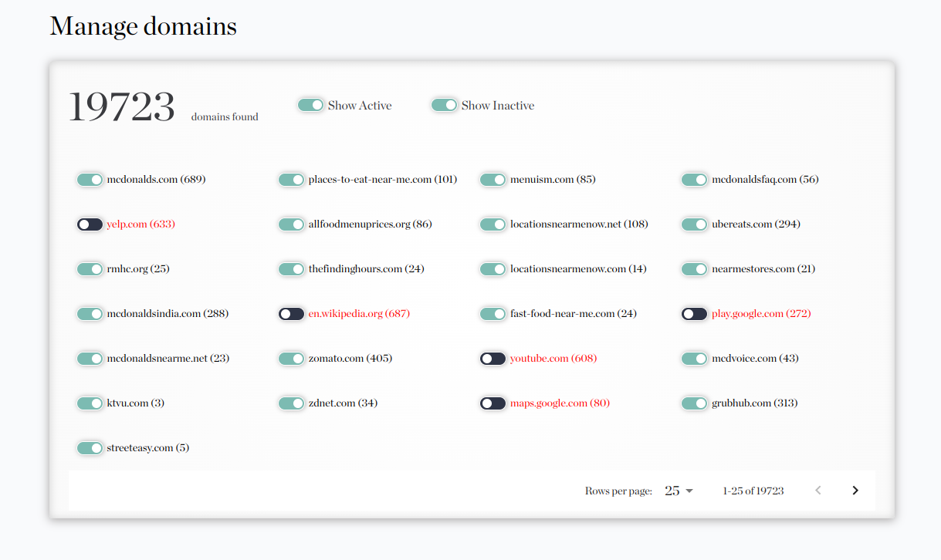Click the 19723 domains count
The image size is (941, 560).
point(122,106)
